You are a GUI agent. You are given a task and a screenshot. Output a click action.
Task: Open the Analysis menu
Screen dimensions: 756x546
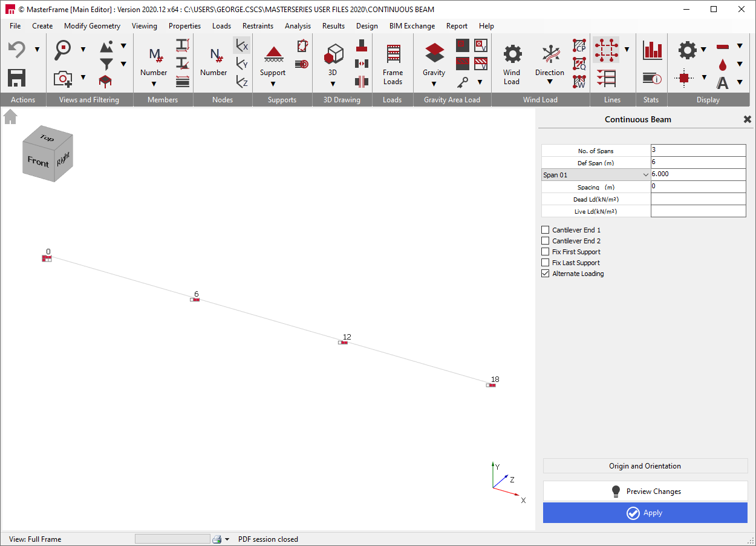pyautogui.click(x=298, y=26)
